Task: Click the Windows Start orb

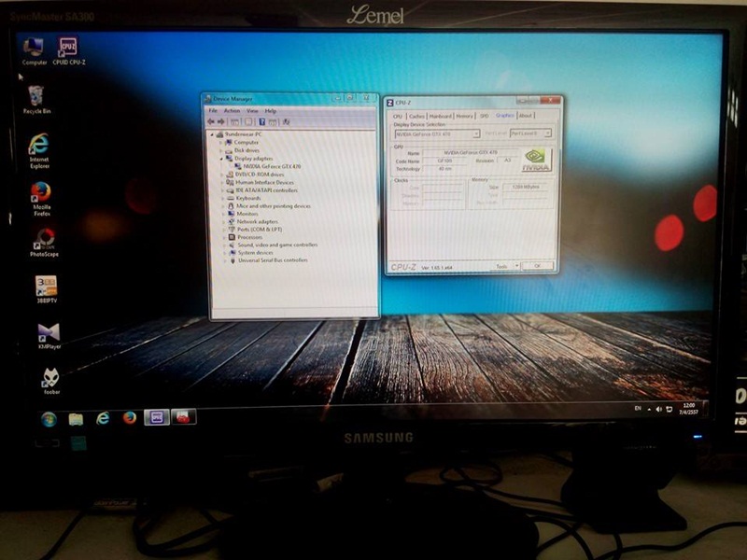Action: (49, 419)
